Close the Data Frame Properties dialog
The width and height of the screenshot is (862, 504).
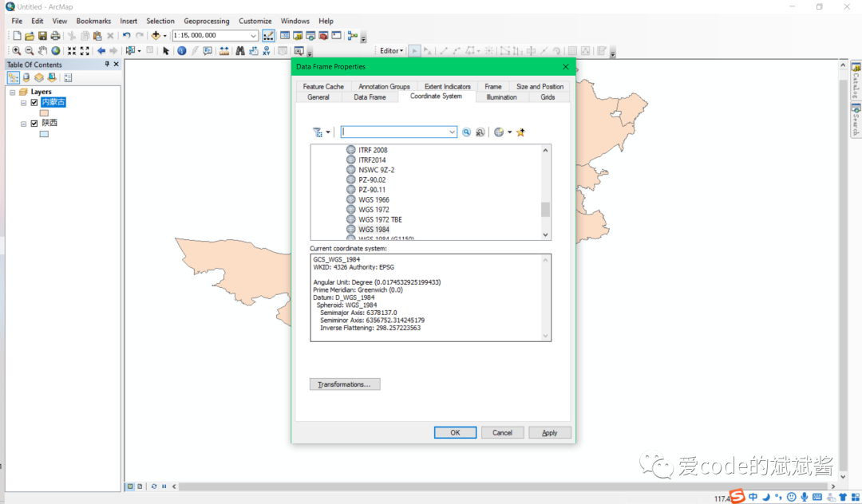[566, 66]
